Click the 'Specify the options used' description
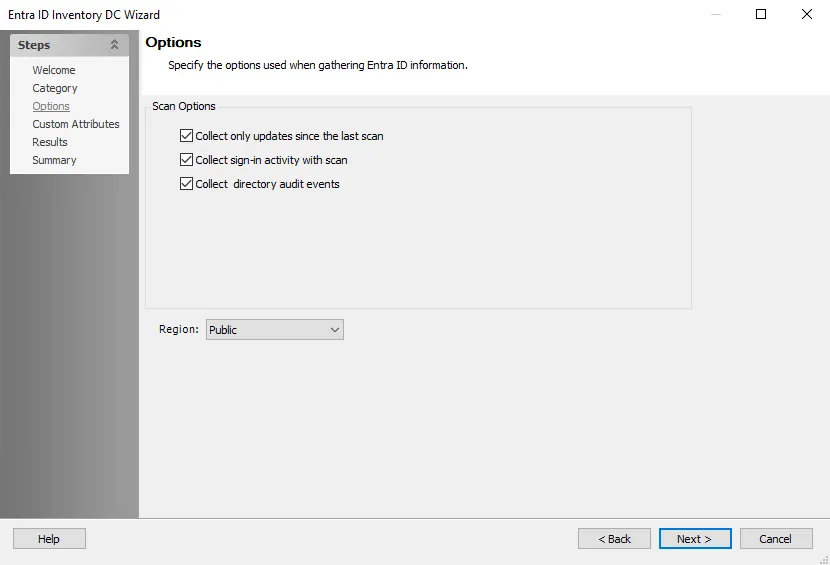 click(318, 65)
